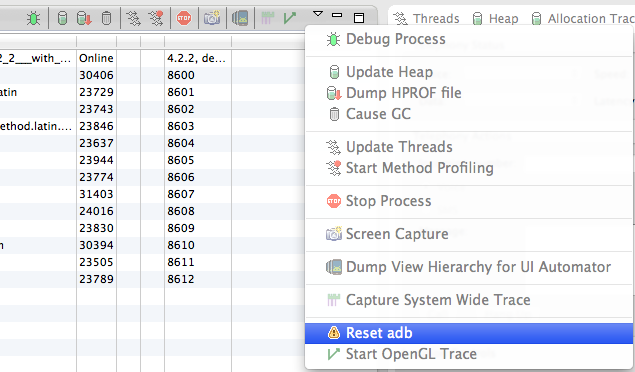Select process row with PID 30394
635x372 pixels.
pos(152,245)
